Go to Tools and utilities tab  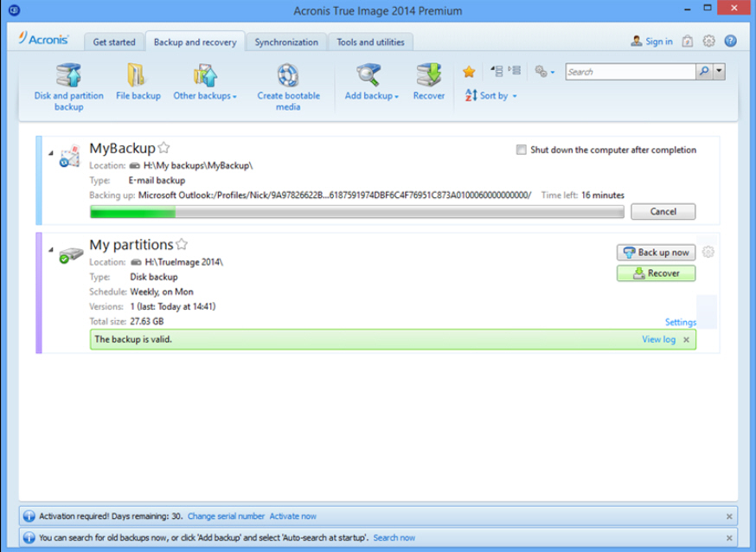tap(370, 42)
